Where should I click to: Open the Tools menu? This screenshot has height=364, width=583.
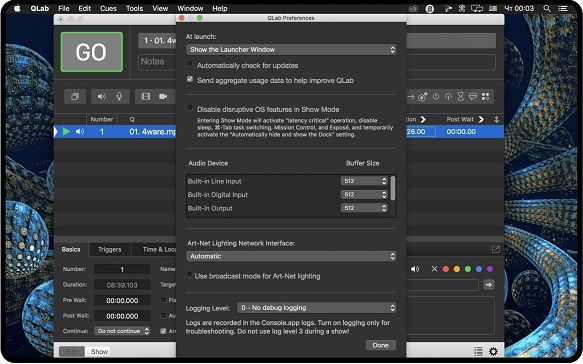click(134, 8)
